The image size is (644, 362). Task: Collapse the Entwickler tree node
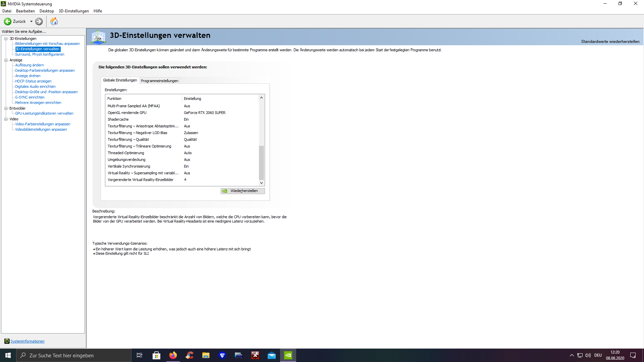click(6, 108)
